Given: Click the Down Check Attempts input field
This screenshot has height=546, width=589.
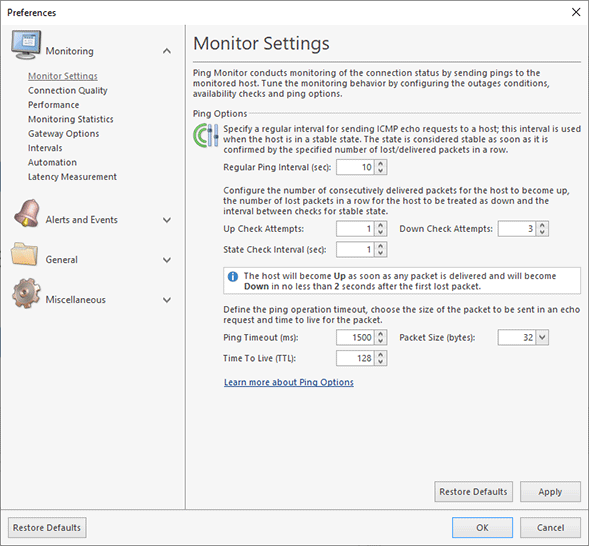Looking at the screenshot, I should click(x=517, y=229).
